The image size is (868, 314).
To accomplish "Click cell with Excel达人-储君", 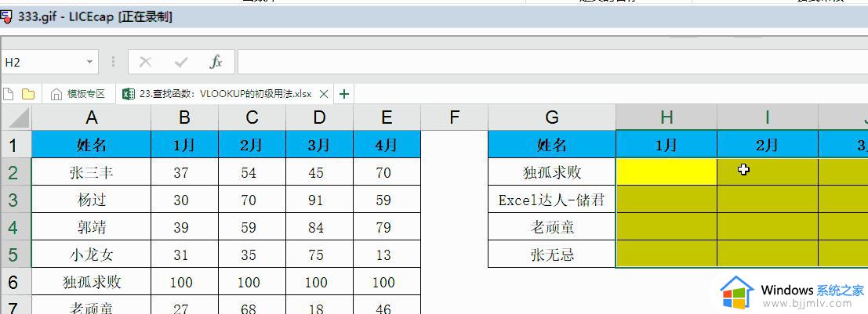I will 552,200.
